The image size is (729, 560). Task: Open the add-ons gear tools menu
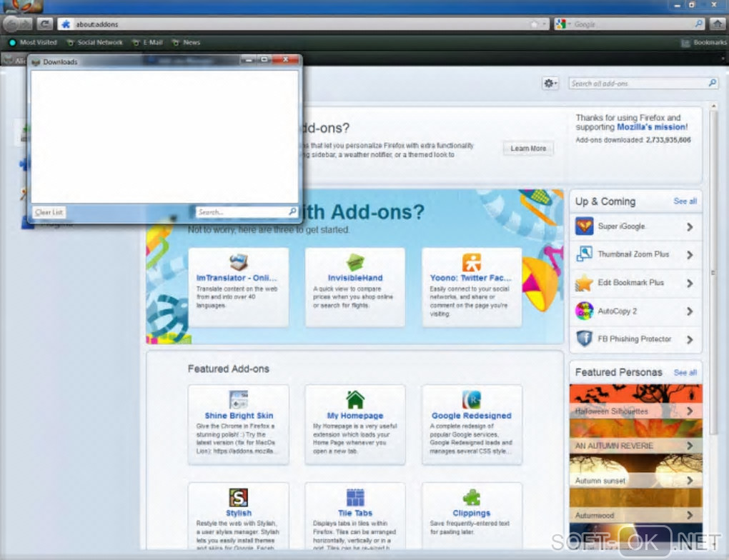tap(550, 83)
